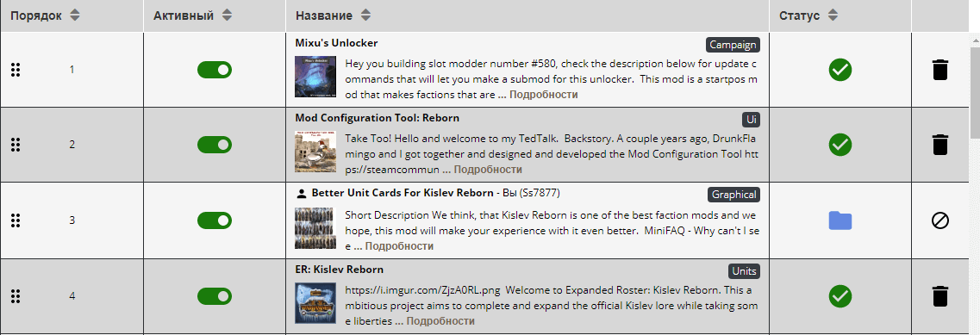
Task: Click the vertical scrollbar thumb
Action: [x=974, y=87]
